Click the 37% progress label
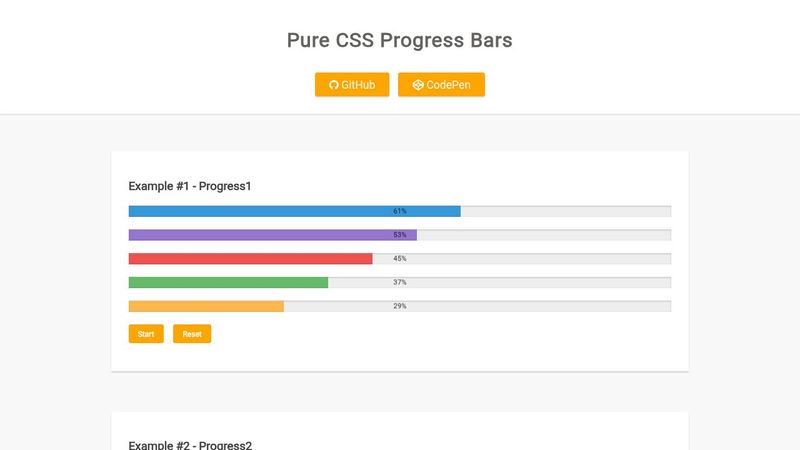This screenshot has width=800, height=450. [400, 282]
